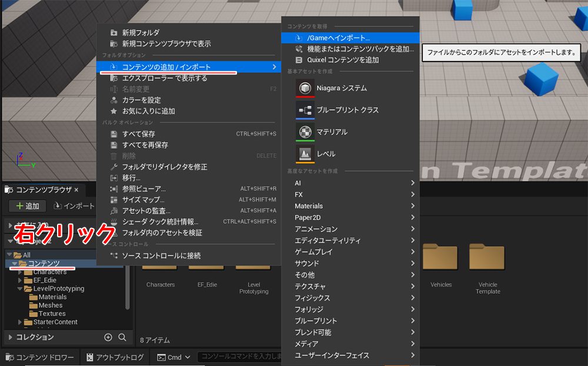Choose /Gameへインポート menu item

338,38
